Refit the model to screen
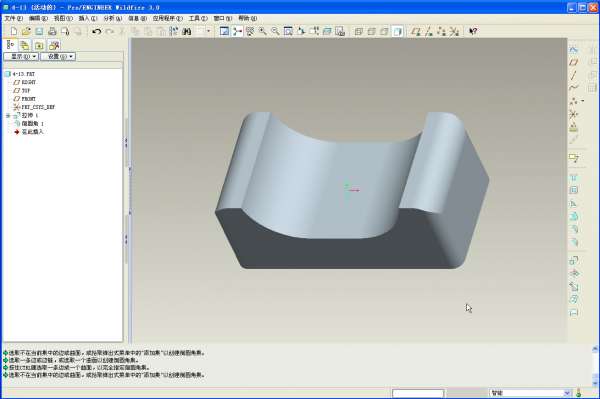600x399 pixels. 288,31
